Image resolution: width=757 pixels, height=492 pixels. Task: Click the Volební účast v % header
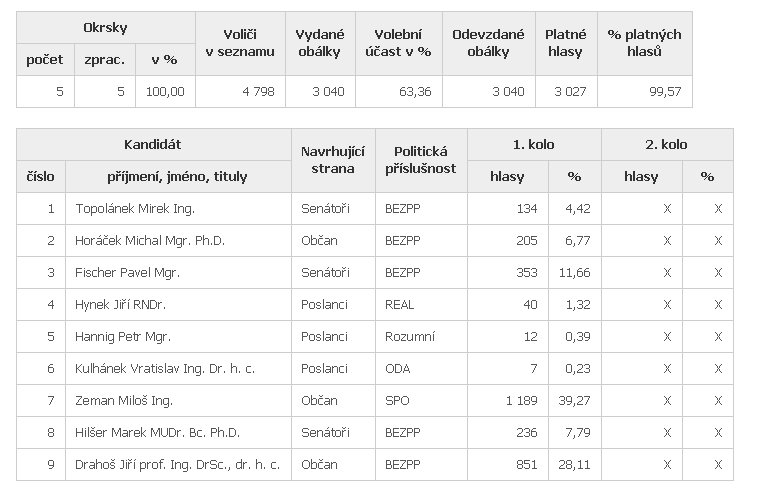[398, 43]
